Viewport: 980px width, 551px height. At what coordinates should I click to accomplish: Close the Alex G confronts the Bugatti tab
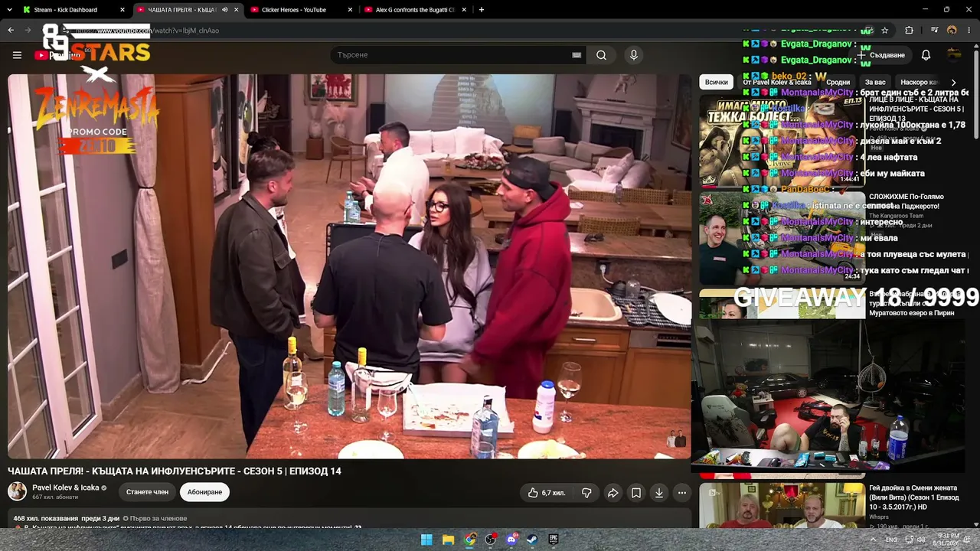pos(465,10)
